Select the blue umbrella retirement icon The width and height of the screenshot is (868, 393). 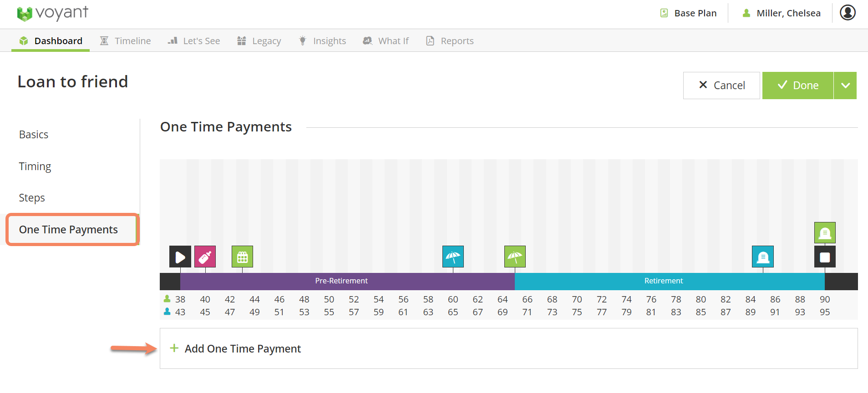(453, 257)
